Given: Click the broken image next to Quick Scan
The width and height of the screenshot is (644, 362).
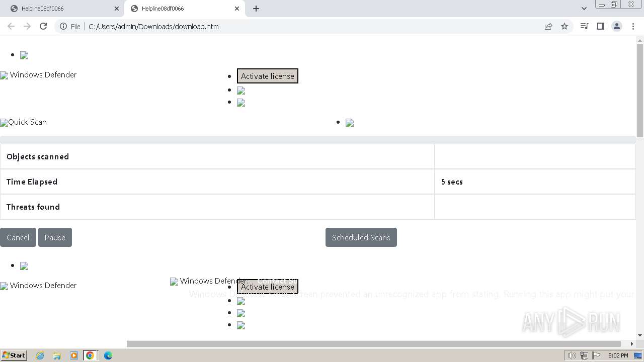Looking at the screenshot, I should coord(4,123).
